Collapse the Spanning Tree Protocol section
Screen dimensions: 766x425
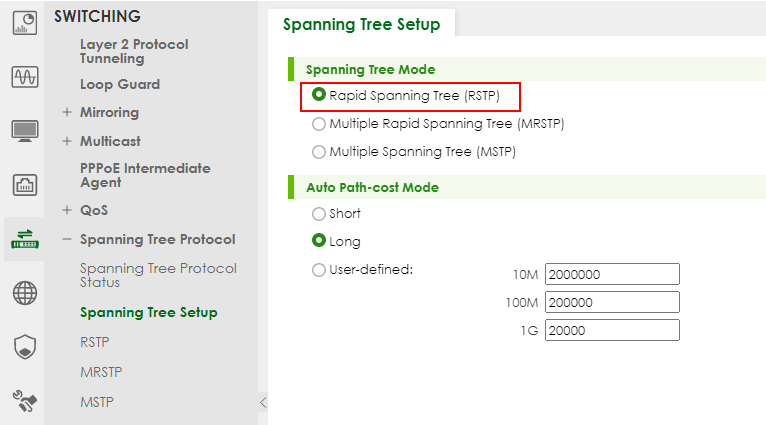[67, 240]
